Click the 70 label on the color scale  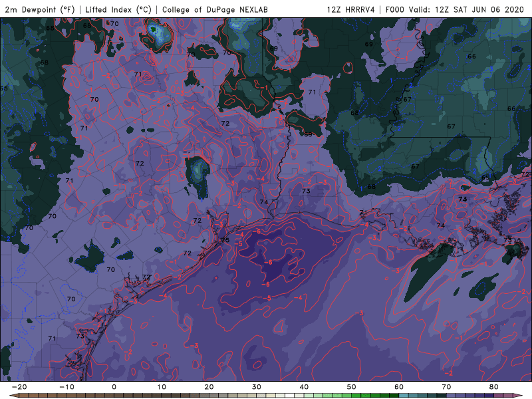(x=446, y=387)
